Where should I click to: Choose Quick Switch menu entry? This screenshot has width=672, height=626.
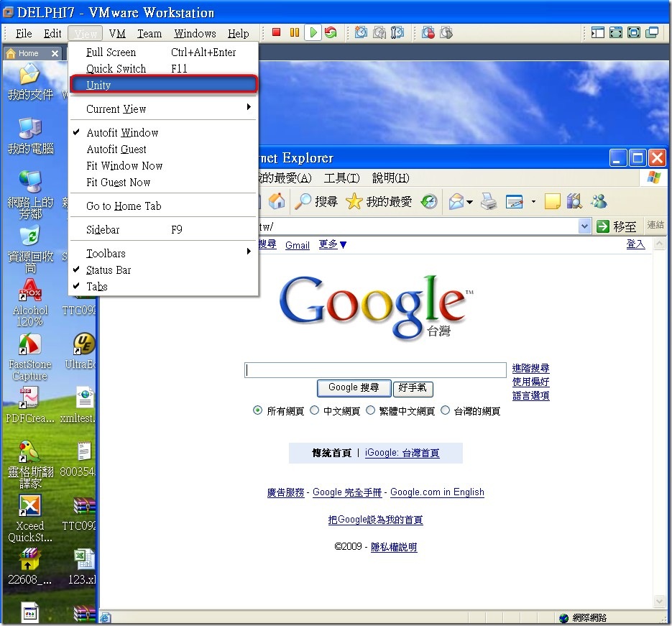tap(163, 68)
